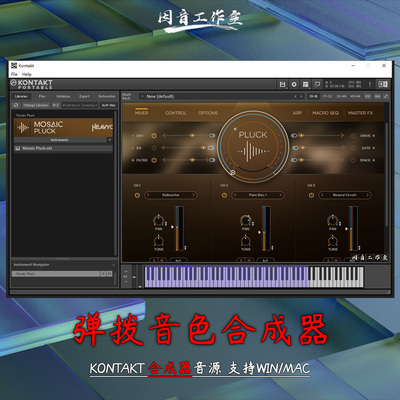Close the Instrument Navigator panel

click(x=114, y=265)
